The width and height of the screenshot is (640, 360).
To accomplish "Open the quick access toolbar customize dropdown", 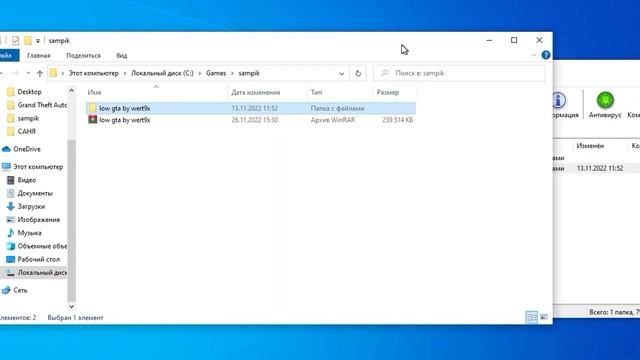I will pyautogui.click(x=38, y=41).
